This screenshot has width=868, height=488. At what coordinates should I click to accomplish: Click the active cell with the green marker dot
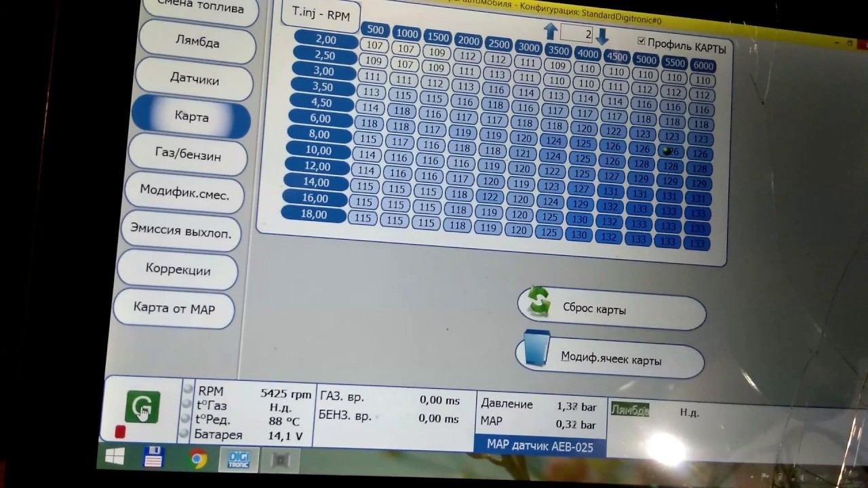671,152
